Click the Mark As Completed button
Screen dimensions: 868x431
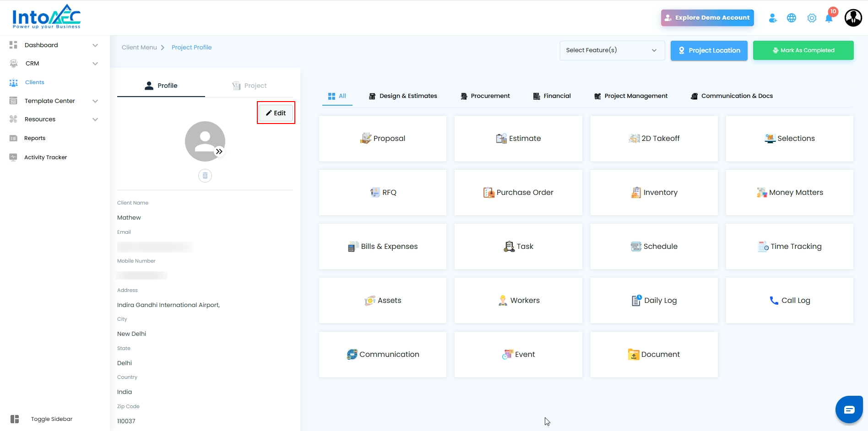pos(803,50)
